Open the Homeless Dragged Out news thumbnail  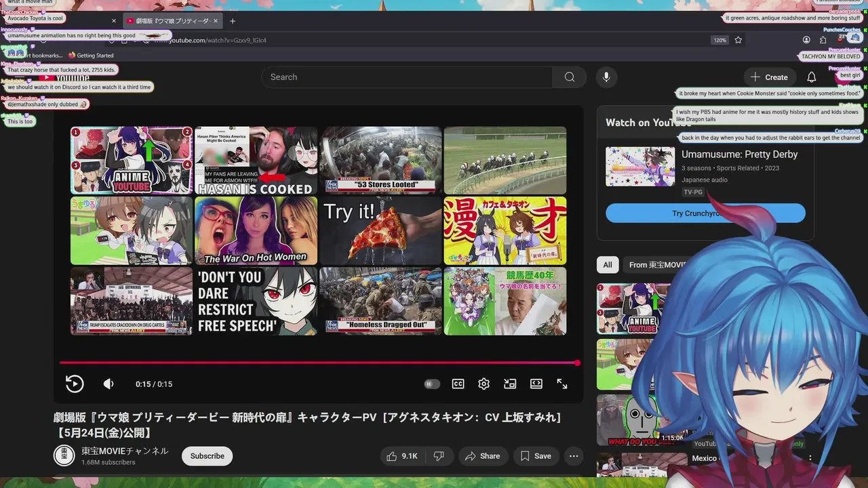[x=380, y=301]
